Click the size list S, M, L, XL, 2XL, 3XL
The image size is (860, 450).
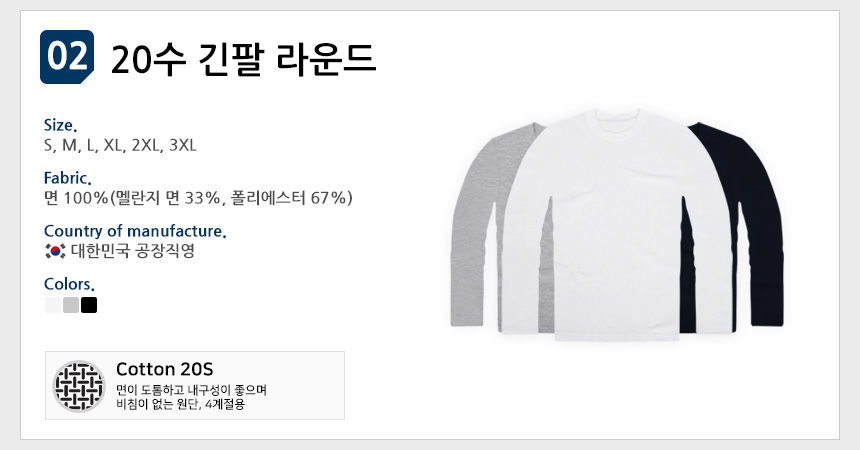(x=120, y=145)
